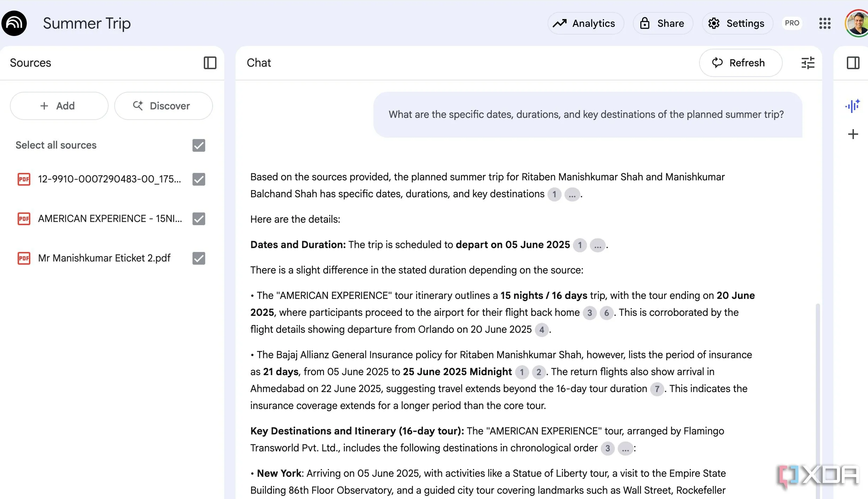Open citation 1 after '25 June 2025 Midnight'
This screenshot has width=868, height=499.
point(522,372)
